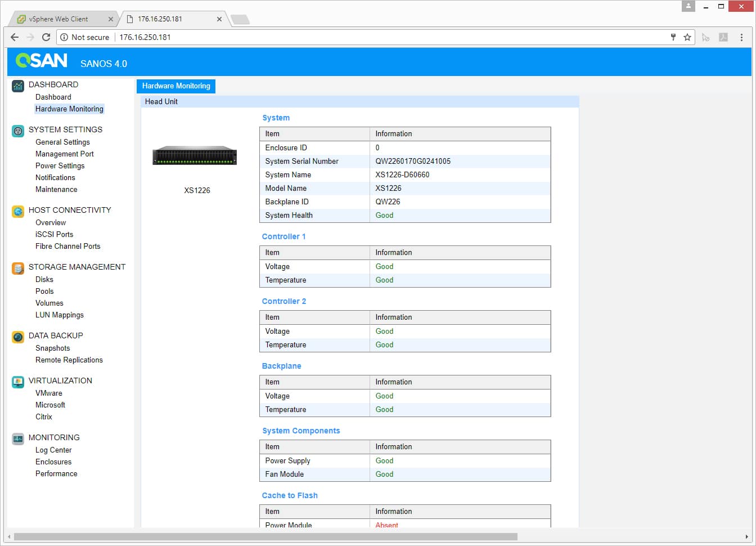Click serial number QW2260170G0241005

pyautogui.click(x=413, y=161)
